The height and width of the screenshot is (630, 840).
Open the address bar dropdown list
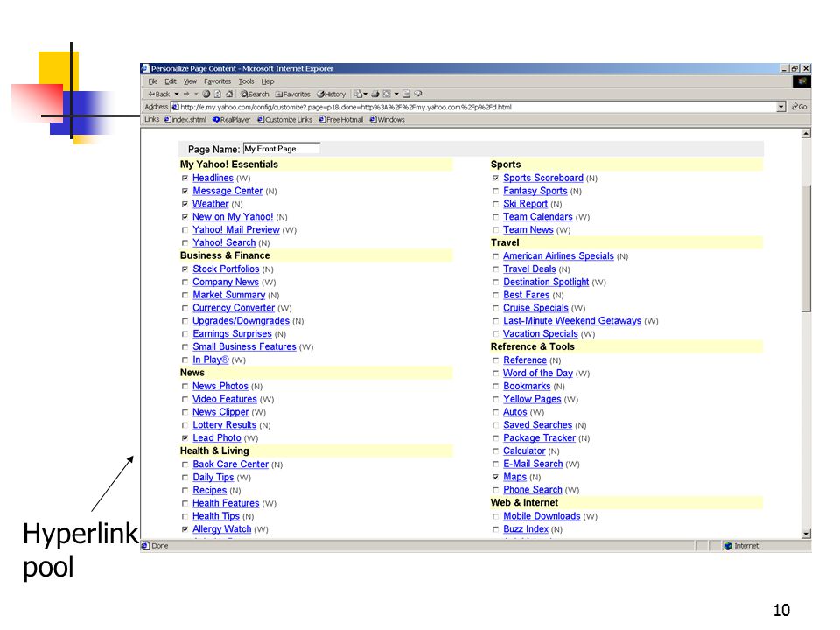tap(781, 107)
